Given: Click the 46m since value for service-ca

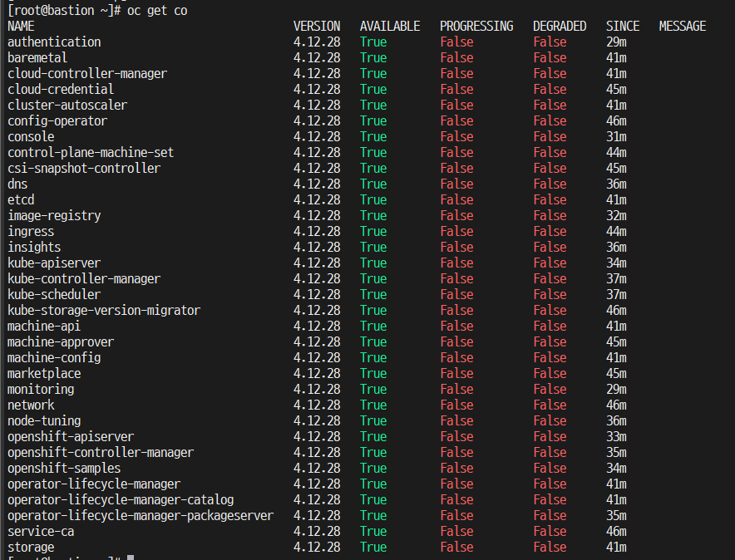Looking at the screenshot, I should pos(616,531).
